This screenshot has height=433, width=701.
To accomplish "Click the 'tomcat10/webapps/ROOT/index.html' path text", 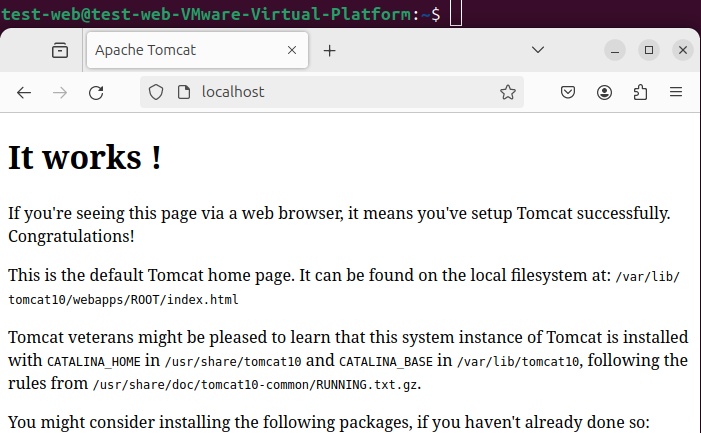I will pyautogui.click(x=123, y=299).
